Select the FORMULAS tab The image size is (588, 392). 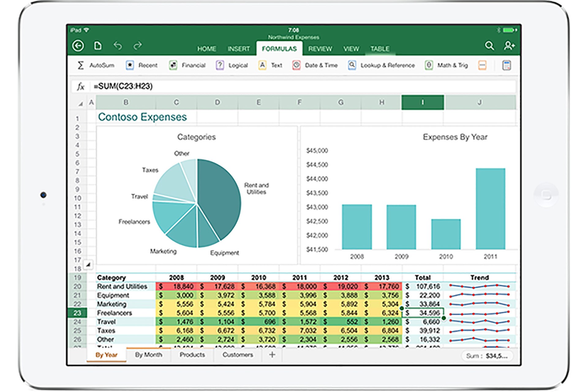pos(279,49)
